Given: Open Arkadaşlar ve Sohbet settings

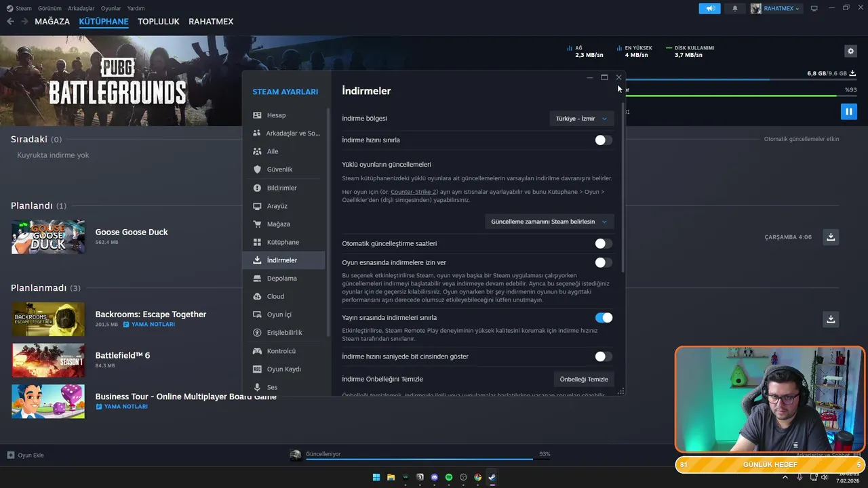Looking at the screenshot, I should tap(283, 134).
